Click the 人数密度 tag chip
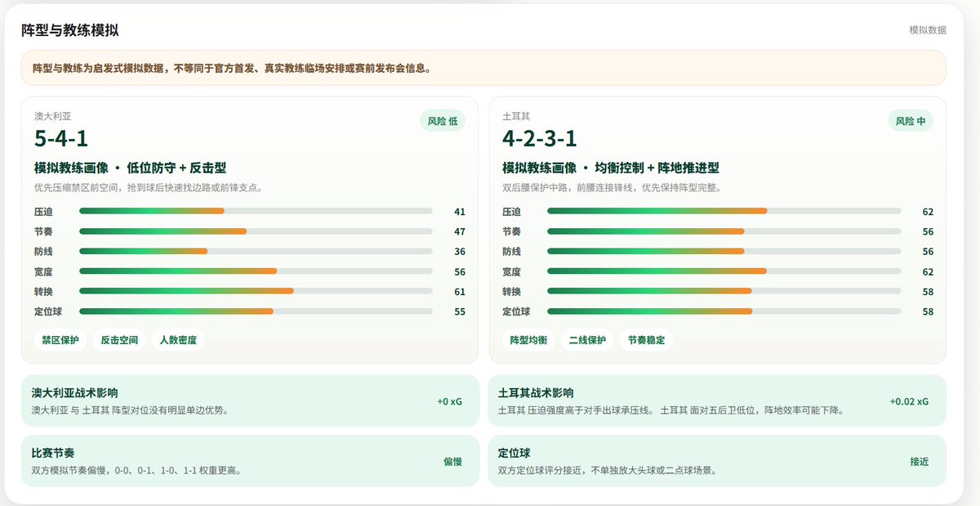Viewport: 980px width, 506px height. [178, 340]
